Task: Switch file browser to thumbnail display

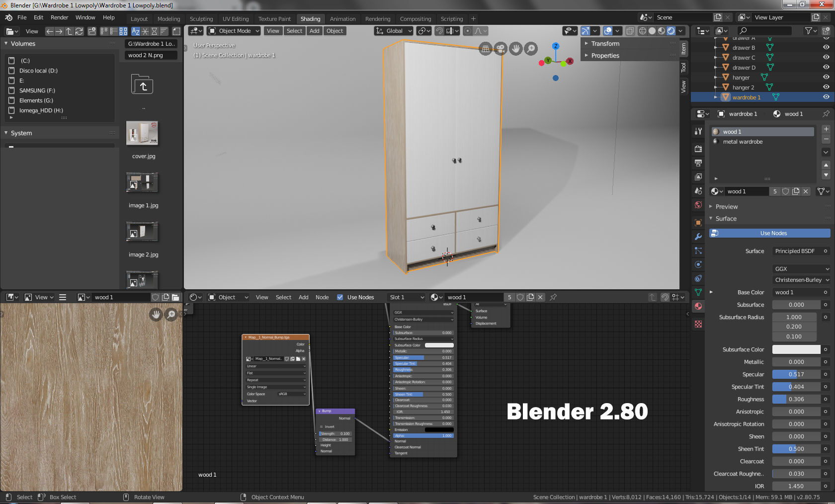Action: tap(123, 31)
